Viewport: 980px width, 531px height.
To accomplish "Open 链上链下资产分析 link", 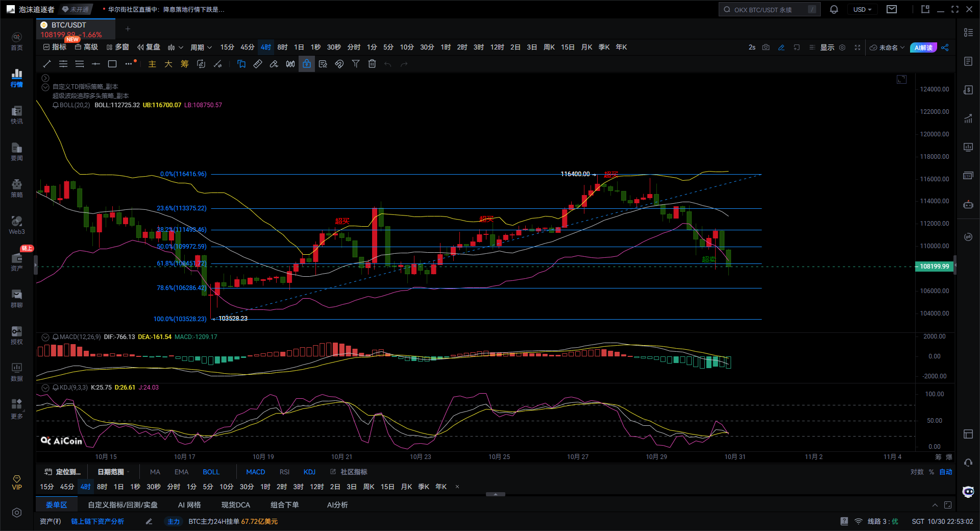I will (x=97, y=521).
